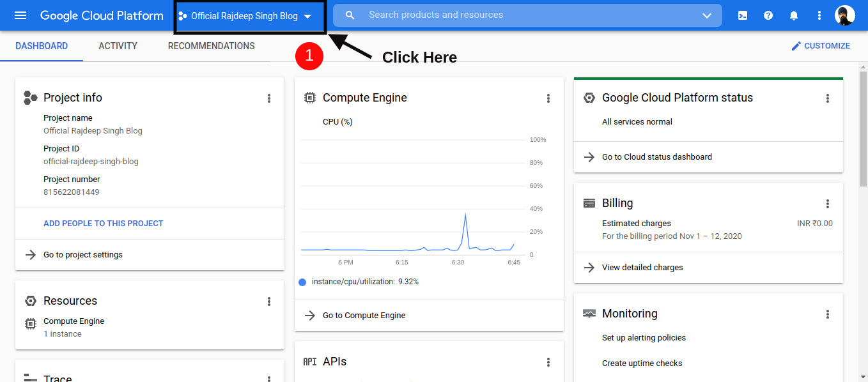This screenshot has height=382, width=868.
Task: Open the hamburger navigation menu
Action: tap(20, 15)
